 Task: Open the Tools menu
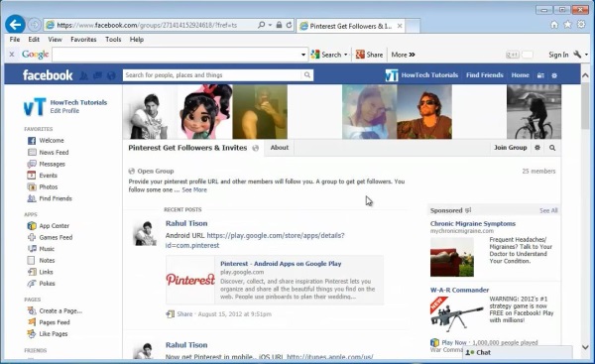(x=113, y=40)
